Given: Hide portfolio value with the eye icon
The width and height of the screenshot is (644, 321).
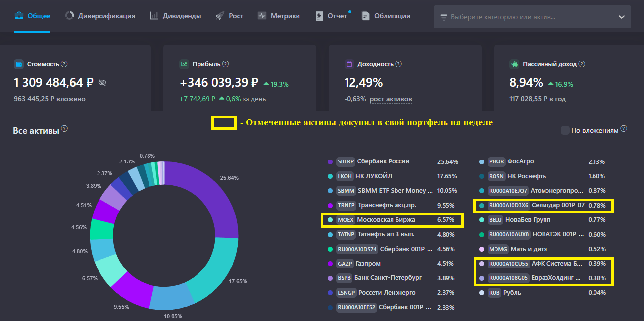Looking at the screenshot, I should click(102, 82).
